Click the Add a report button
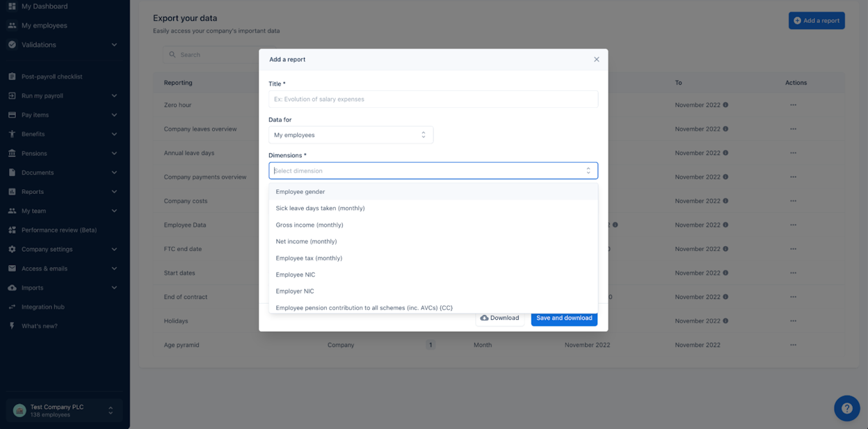The width and height of the screenshot is (868, 429). (x=817, y=21)
